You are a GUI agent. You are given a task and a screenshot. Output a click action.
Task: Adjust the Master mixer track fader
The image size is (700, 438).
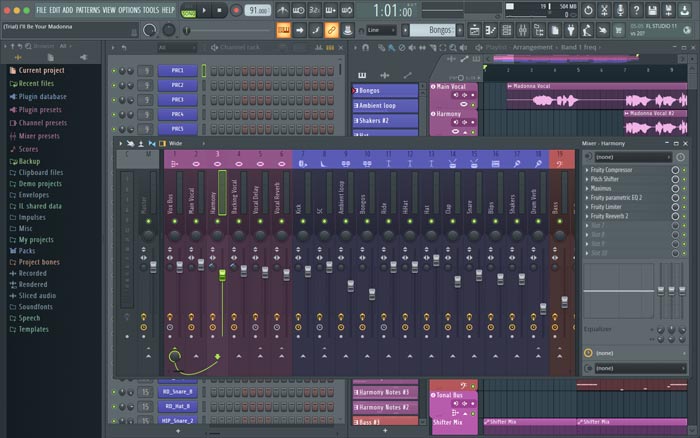click(x=153, y=267)
